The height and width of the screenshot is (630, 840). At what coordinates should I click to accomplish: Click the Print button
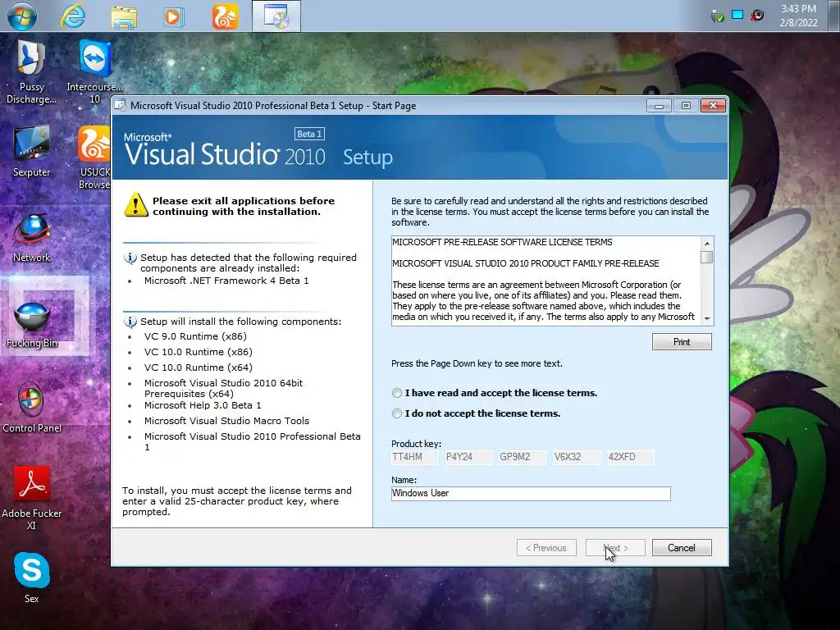point(682,342)
